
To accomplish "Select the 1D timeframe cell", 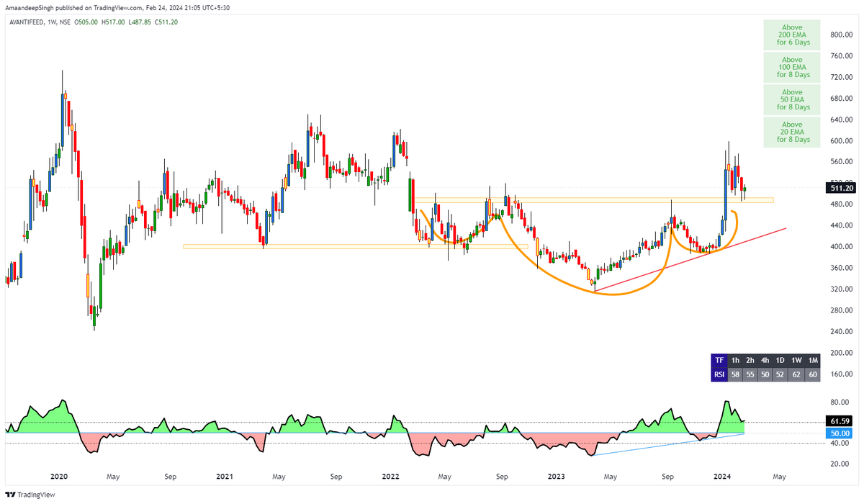I will tap(780, 360).
